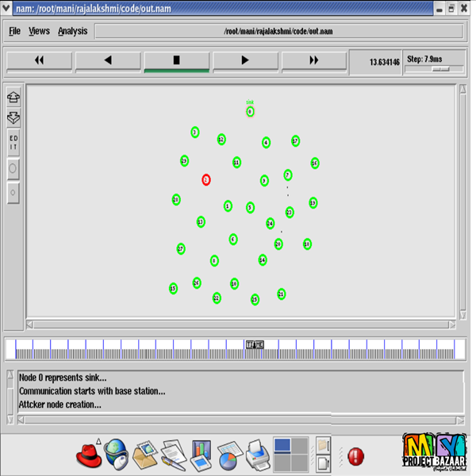
Task: Click the file path field /root/mani/rajalakshmi/code/out.nam
Action: (x=278, y=31)
